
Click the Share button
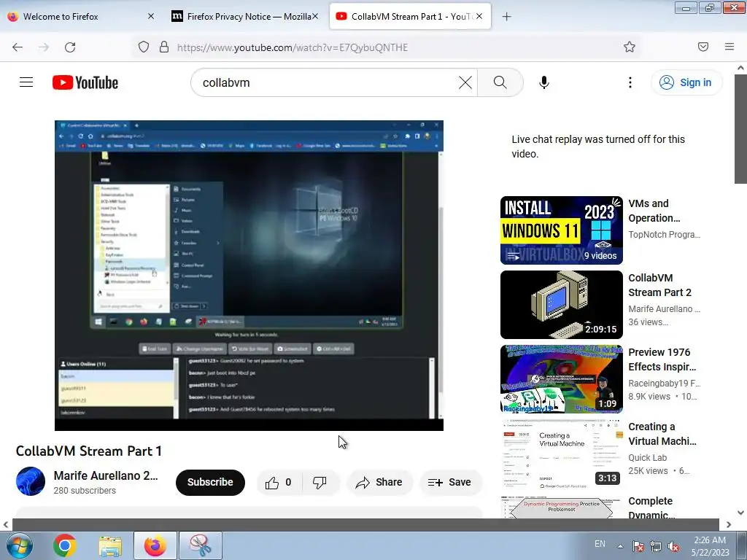tap(379, 483)
